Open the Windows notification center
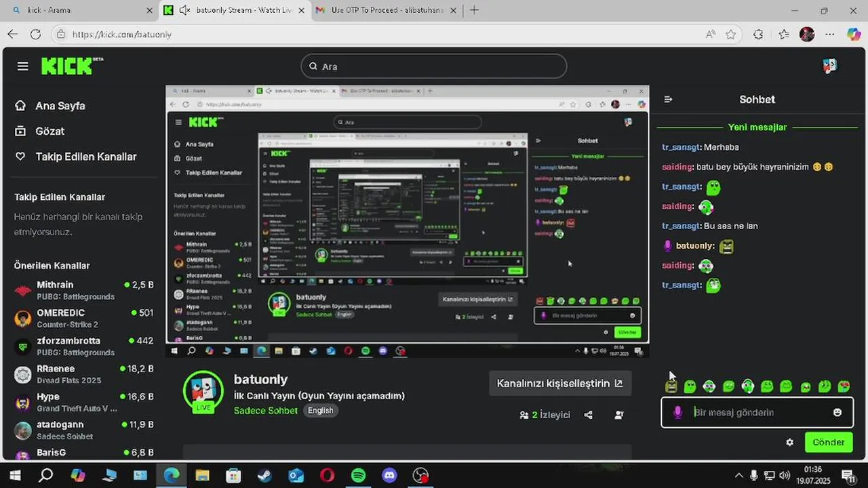 [x=848, y=476]
